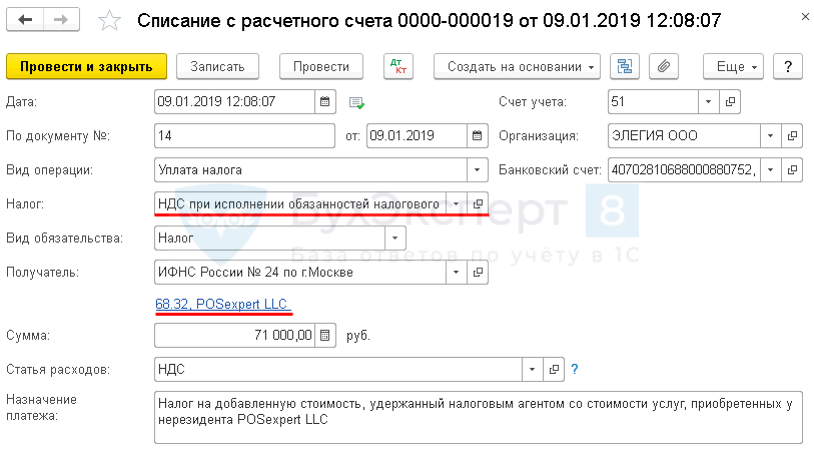Image resolution: width=814 pixels, height=450 pixels.
Task: Click the Статья расходов field НДС
Action: [x=338, y=370]
